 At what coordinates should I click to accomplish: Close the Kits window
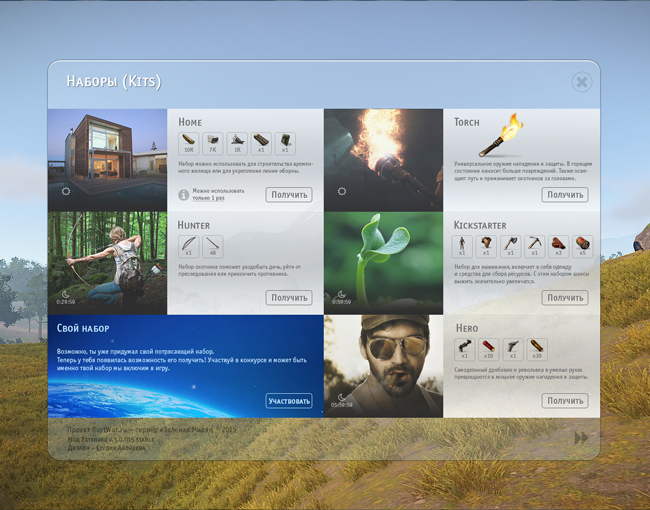(x=582, y=82)
